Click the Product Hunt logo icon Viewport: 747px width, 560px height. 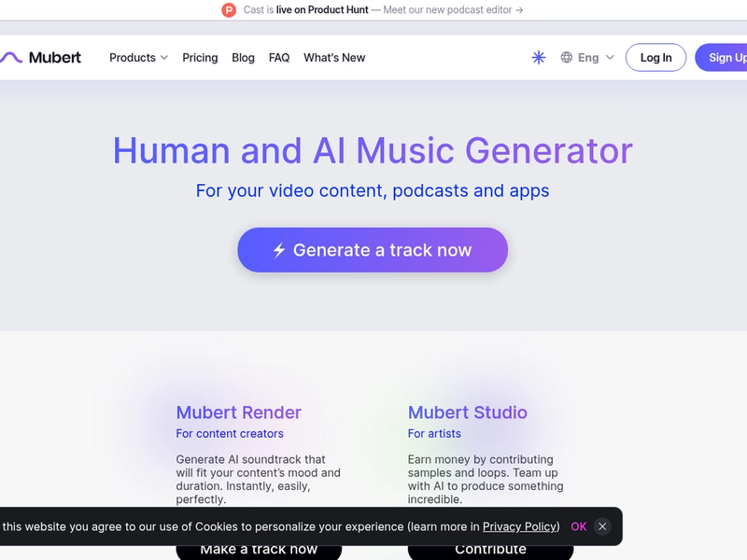click(229, 10)
